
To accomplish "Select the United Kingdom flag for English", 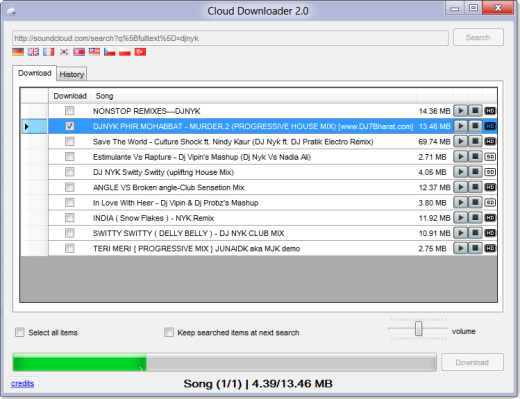I will pyautogui.click(x=33, y=52).
